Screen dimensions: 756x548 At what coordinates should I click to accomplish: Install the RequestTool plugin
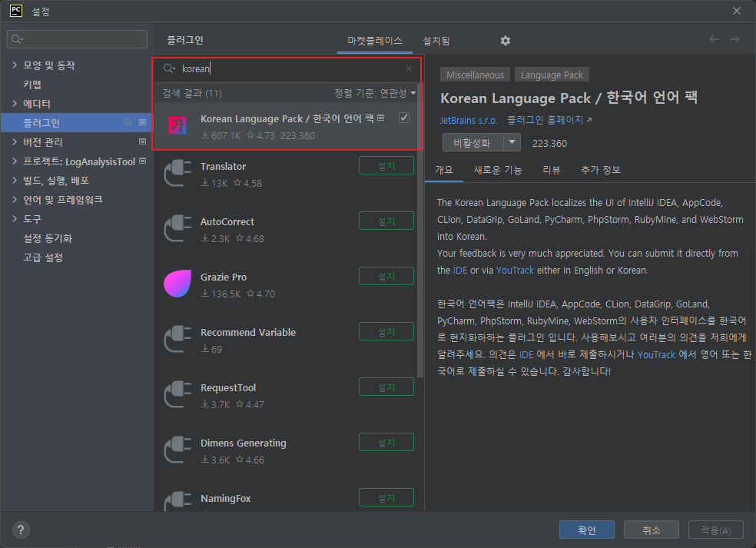[x=386, y=387]
